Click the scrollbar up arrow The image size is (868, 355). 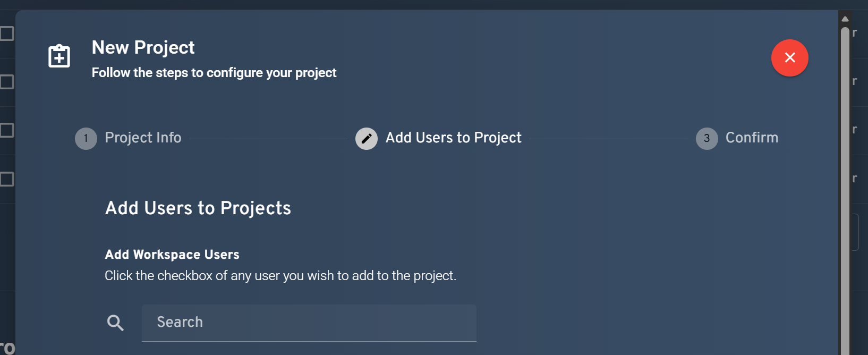coord(846,18)
